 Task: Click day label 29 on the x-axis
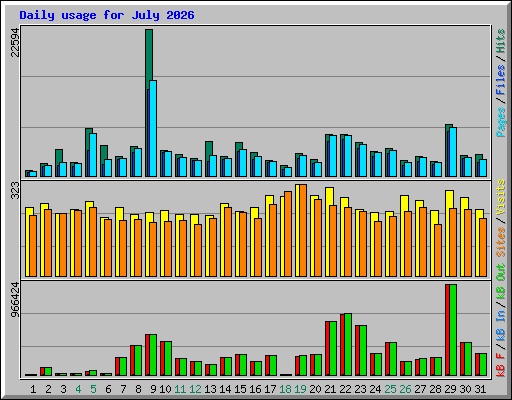pyautogui.click(x=450, y=389)
